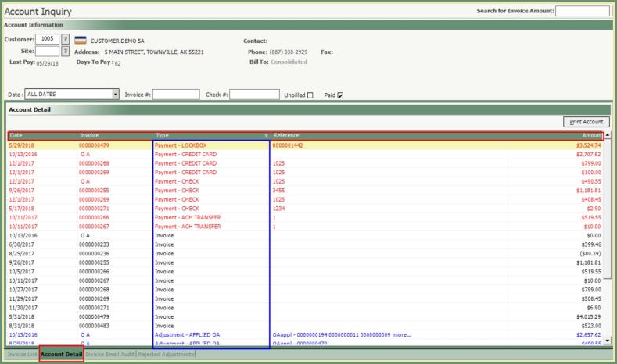
Task: Click amount $523.00
Action: coord(591,326)
